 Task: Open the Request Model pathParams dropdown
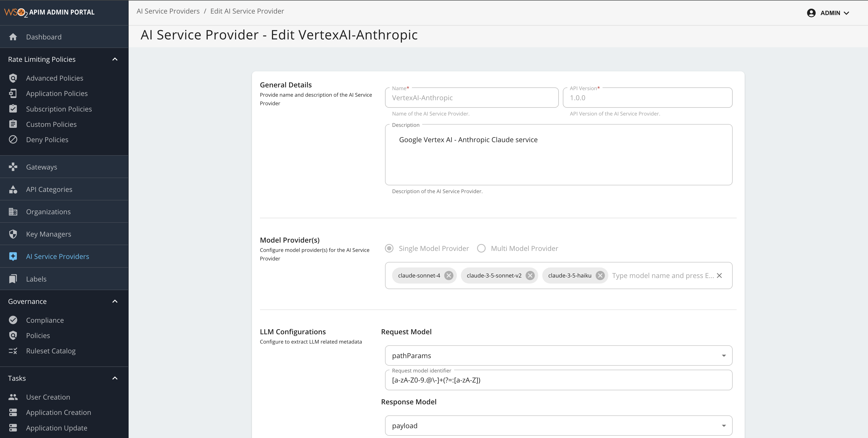click(x=559, y=355)
